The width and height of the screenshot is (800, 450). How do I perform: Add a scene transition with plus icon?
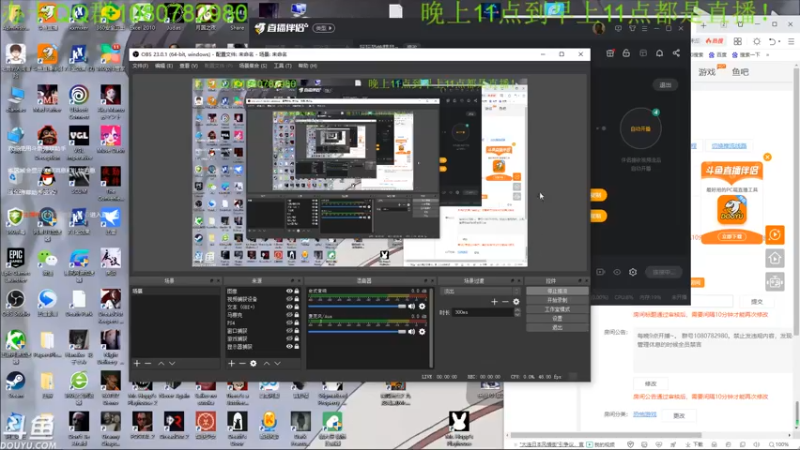tap(494, 302)
